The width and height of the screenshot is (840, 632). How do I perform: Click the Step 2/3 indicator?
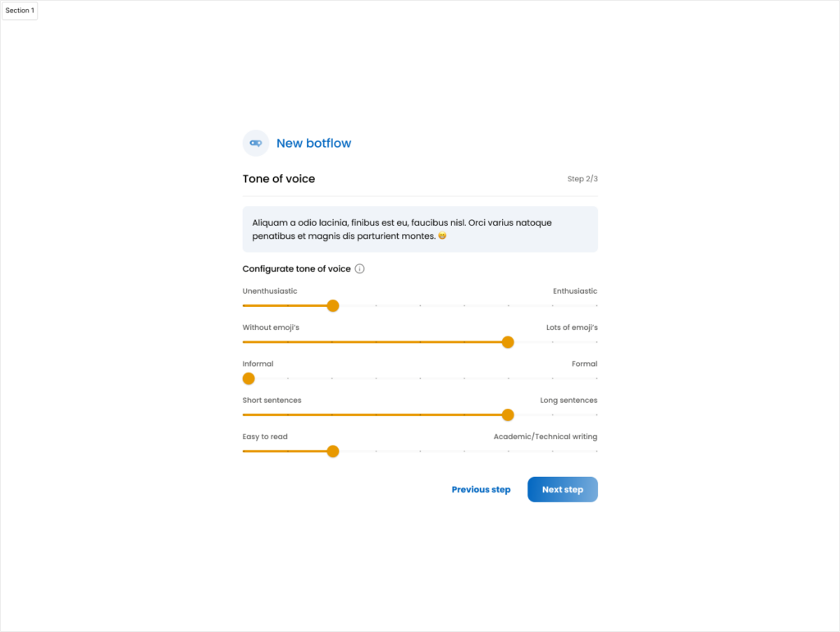click(582, 178)
